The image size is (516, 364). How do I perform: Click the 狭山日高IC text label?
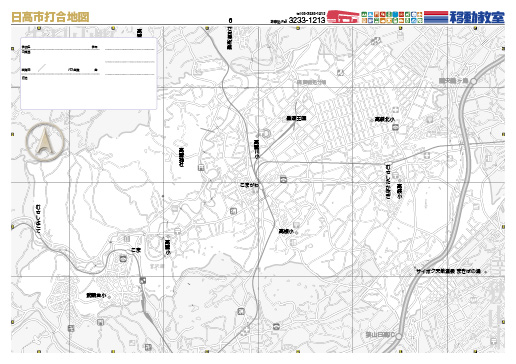[380, 335]
